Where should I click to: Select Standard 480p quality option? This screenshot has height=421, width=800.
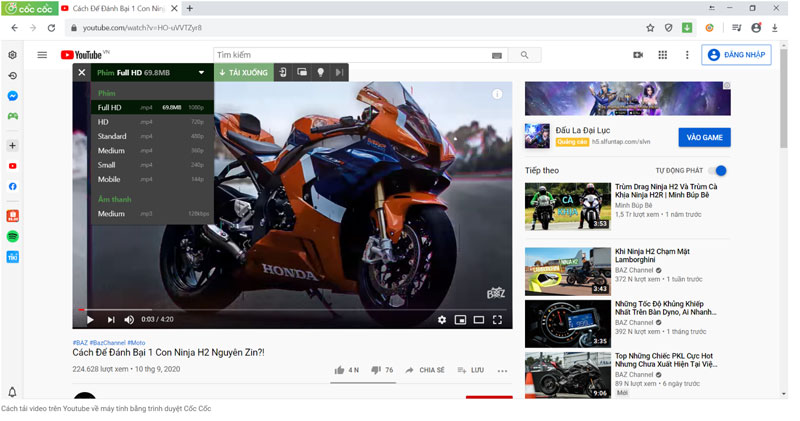coord(152,136)
